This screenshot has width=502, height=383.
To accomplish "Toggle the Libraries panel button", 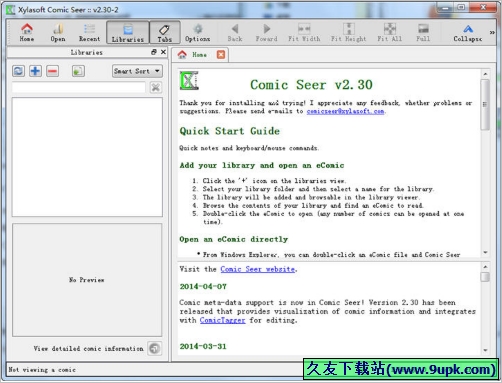I will tap(128, 32).
